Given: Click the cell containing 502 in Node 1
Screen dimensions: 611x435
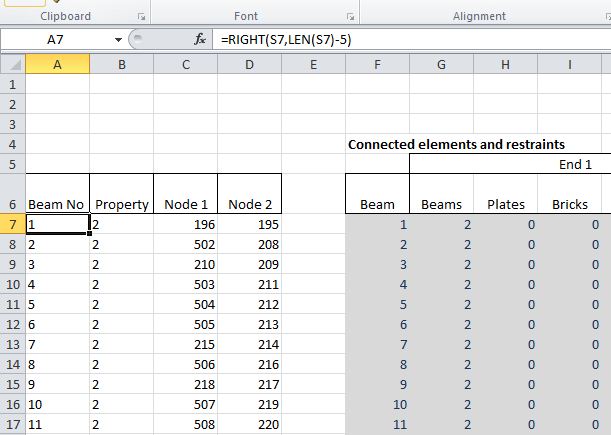Looking at the screenshot, I should 185,245.
